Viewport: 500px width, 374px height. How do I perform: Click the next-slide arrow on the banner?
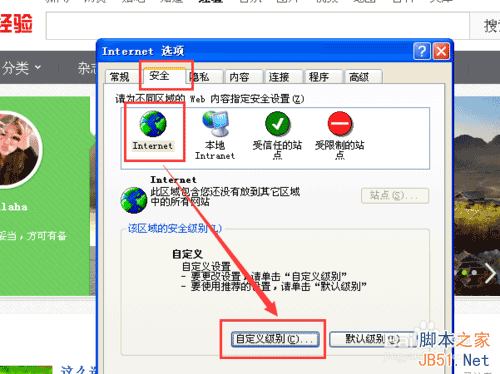pyautogui.click(x=490, y=273)
